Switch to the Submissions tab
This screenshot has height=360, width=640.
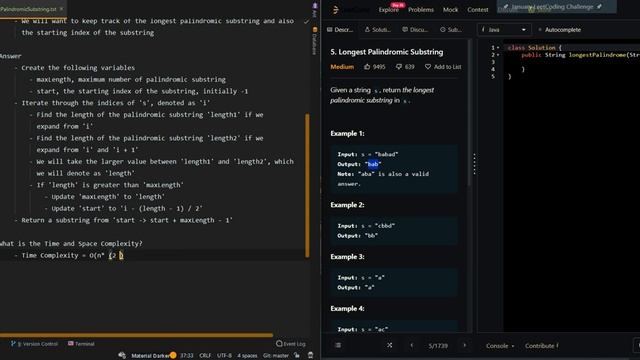click(451, 30)
